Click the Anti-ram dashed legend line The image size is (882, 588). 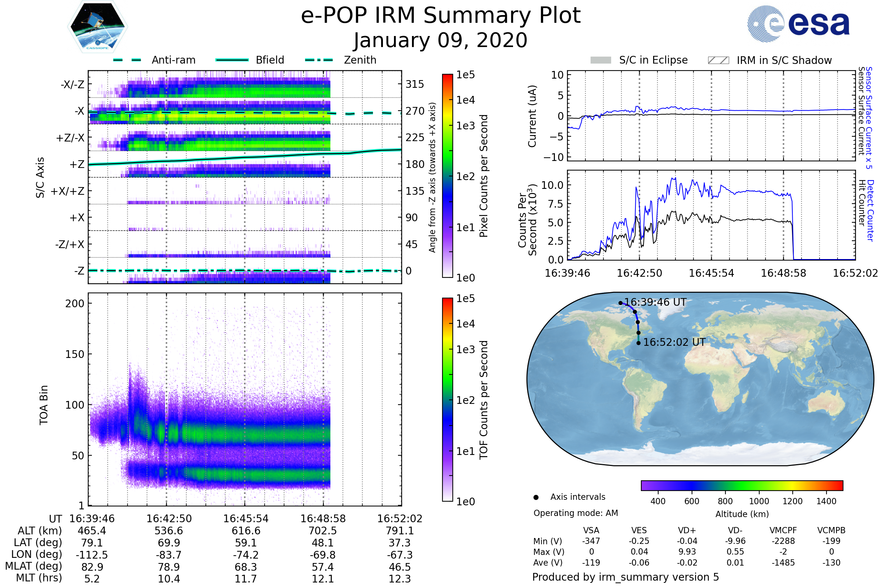coord(127,60)
